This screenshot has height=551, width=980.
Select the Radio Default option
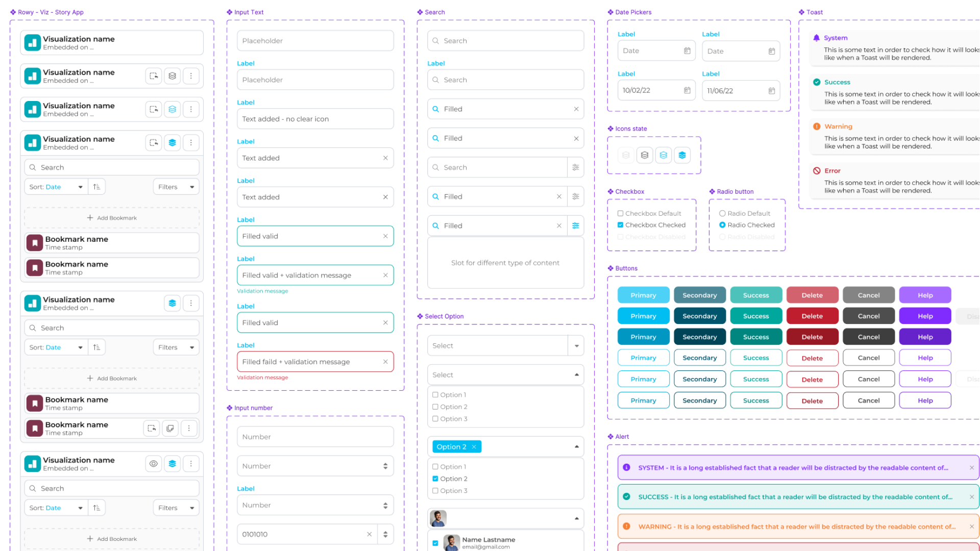(722, 213)
